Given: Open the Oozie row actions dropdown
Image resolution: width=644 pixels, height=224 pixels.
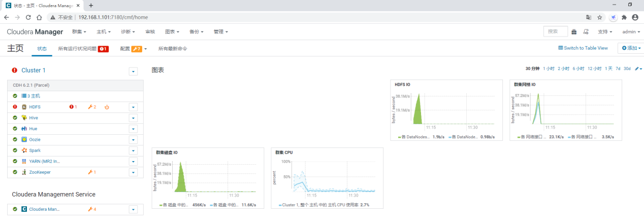Looking at the screenshot, I should click(x=134, y=139).
